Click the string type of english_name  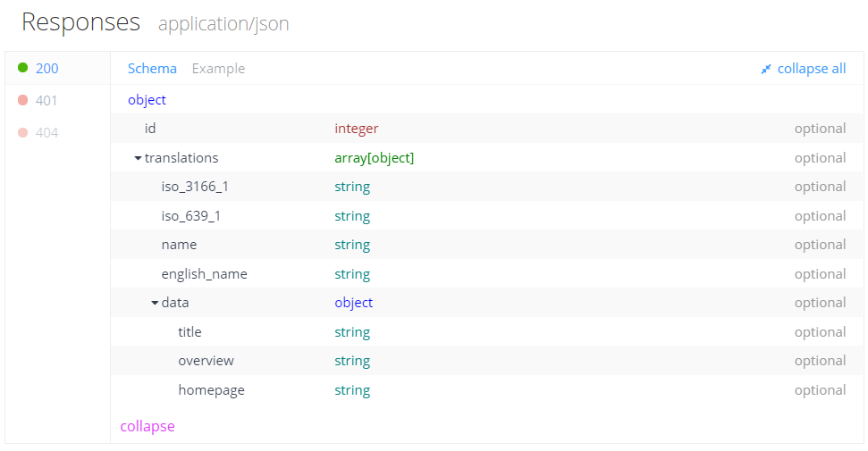pyautogui.click(x=352, y=274)
